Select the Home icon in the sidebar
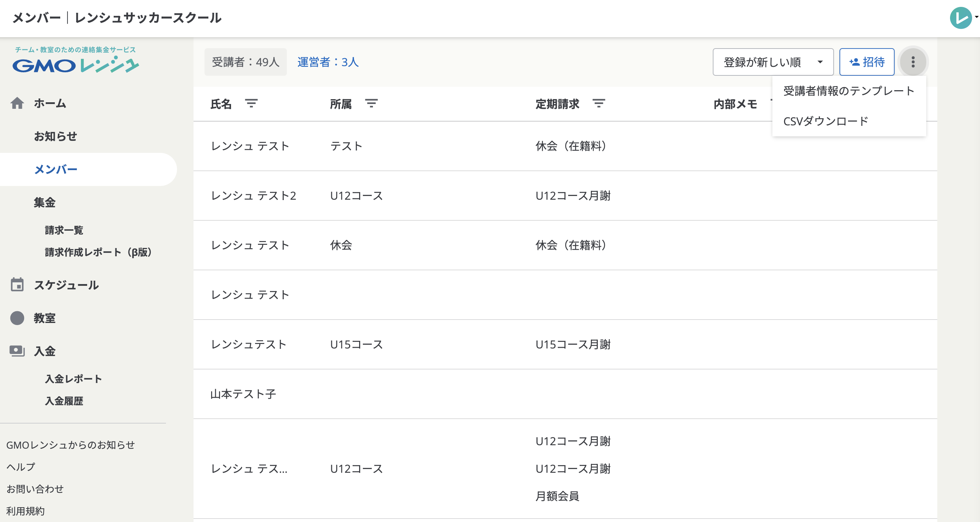 (x=18, y=103)
